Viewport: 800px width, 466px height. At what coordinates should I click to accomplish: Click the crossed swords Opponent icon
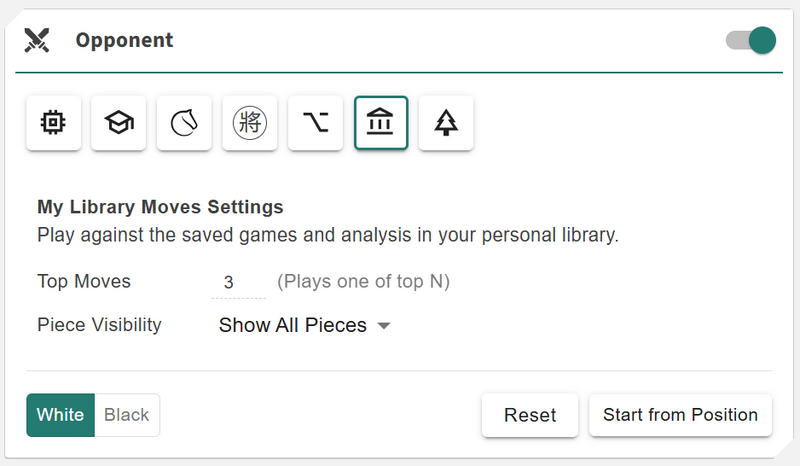pyautogui.click(x=38, y=41)
